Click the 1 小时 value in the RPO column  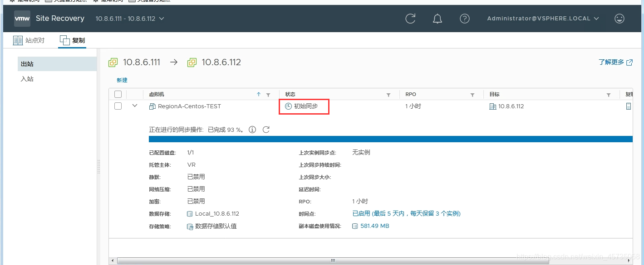tap(413, 106)
